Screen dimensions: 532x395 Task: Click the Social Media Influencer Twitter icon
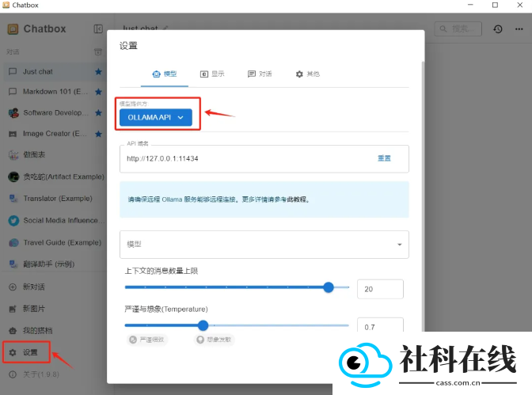coord(13,221)
